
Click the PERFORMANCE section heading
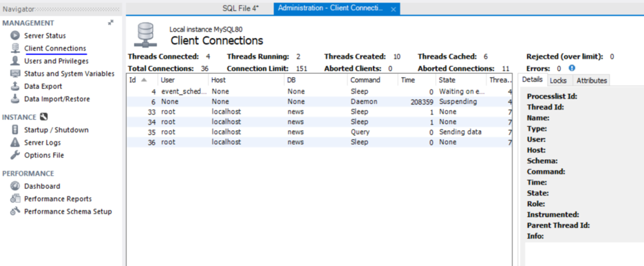28,174
